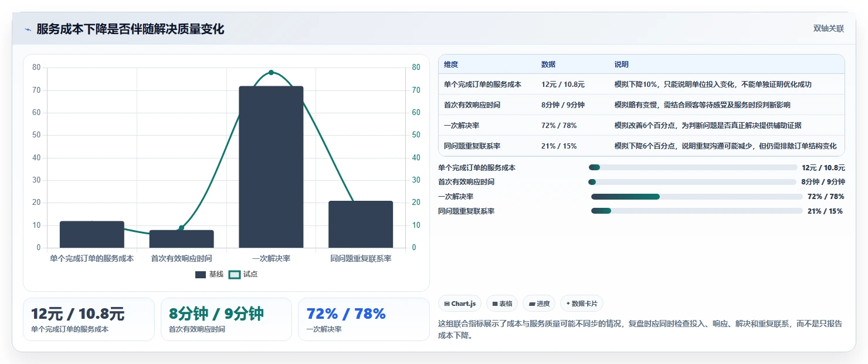Screen dimensions: 868x364
Task: Click the 单个完成订单的服务成本 row name in the table
Action: click(483, 84)
